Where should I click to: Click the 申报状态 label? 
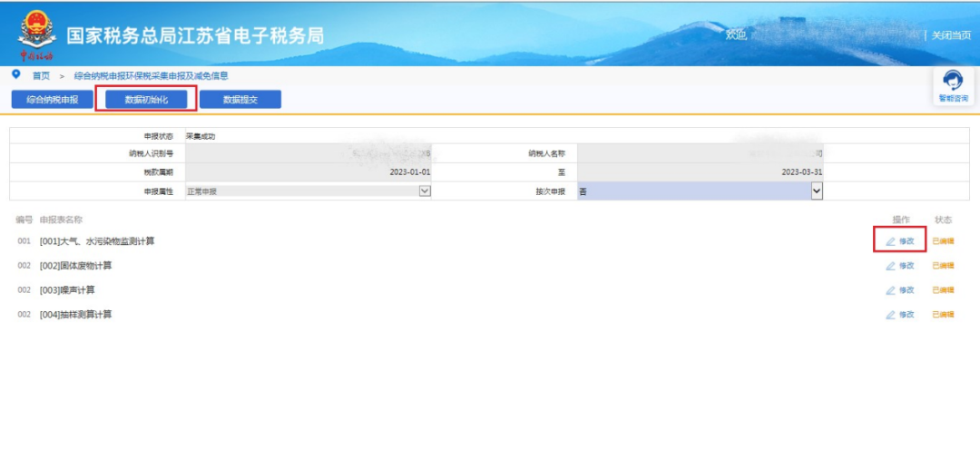coord(159,136)
